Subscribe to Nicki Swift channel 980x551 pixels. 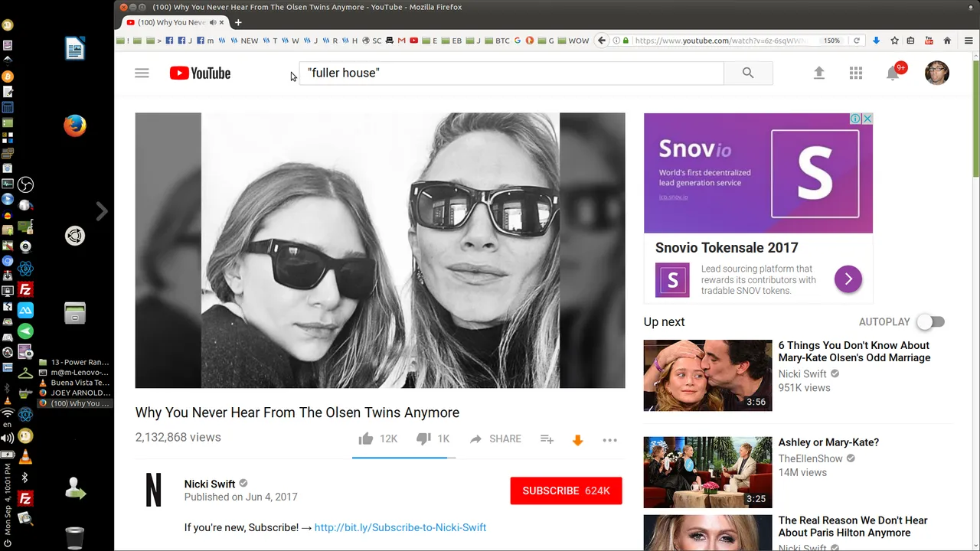[x=566, y=491]
